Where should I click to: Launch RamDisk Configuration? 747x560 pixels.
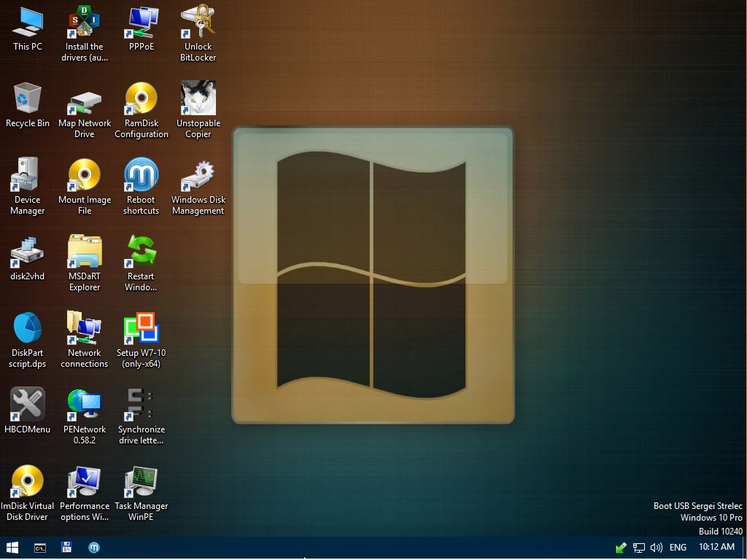point(141,98)
